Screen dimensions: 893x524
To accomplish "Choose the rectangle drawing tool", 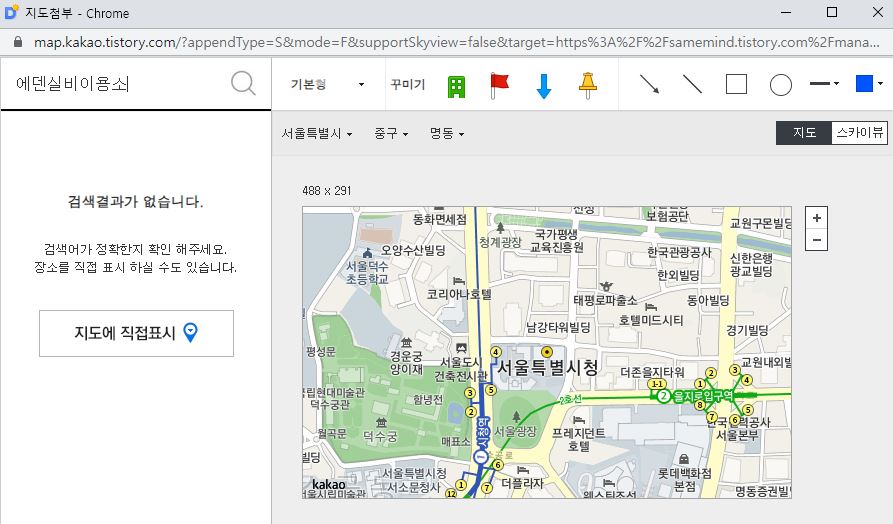I will coord(736,84).
